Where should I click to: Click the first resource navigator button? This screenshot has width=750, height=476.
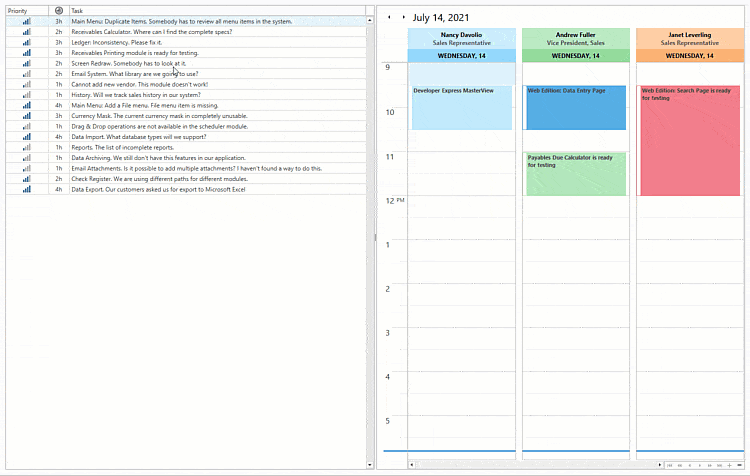coord(670,465)
